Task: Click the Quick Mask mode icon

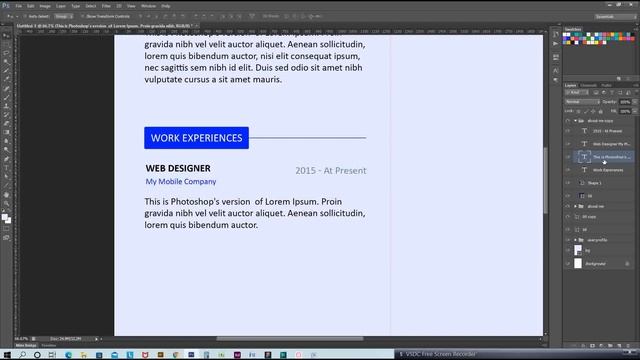Action: 6,229
